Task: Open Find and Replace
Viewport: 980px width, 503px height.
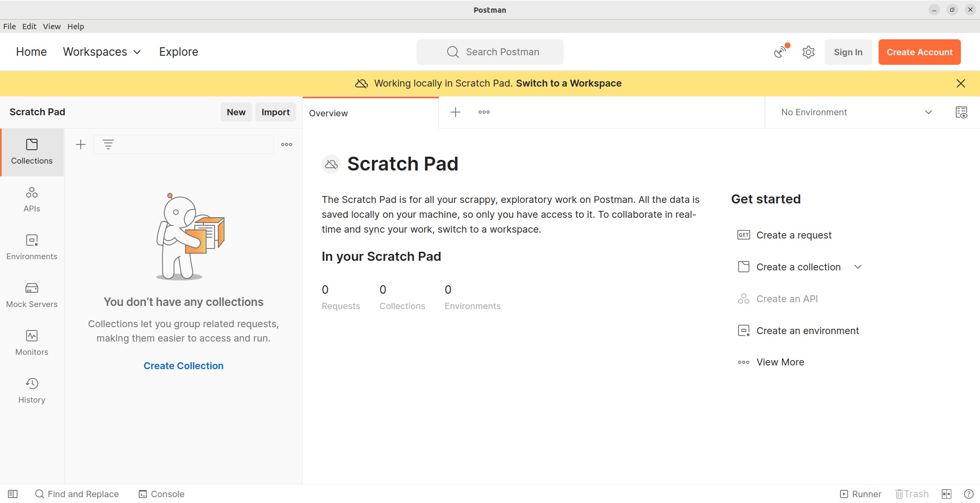Action: coord(77,494)
